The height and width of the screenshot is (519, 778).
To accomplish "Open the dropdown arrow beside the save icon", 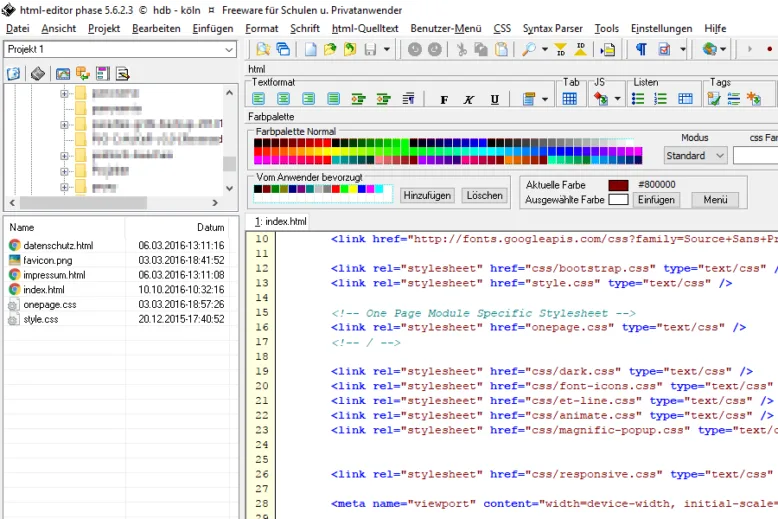I will [x=387, y=49].
